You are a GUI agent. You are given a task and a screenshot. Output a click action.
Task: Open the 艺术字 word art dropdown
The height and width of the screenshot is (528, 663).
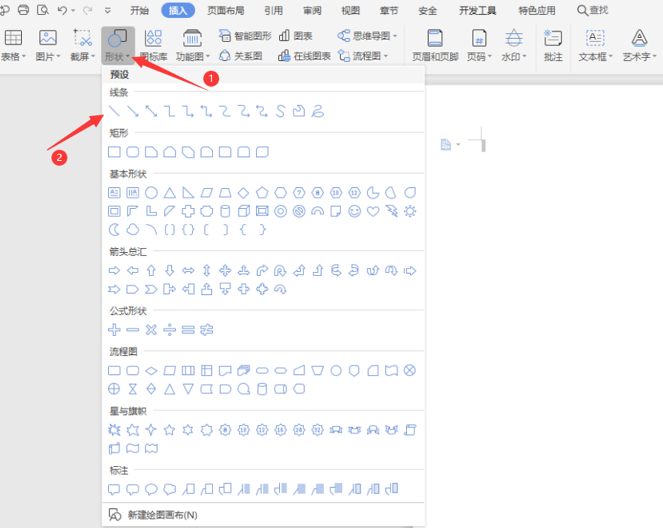(639, 45)
